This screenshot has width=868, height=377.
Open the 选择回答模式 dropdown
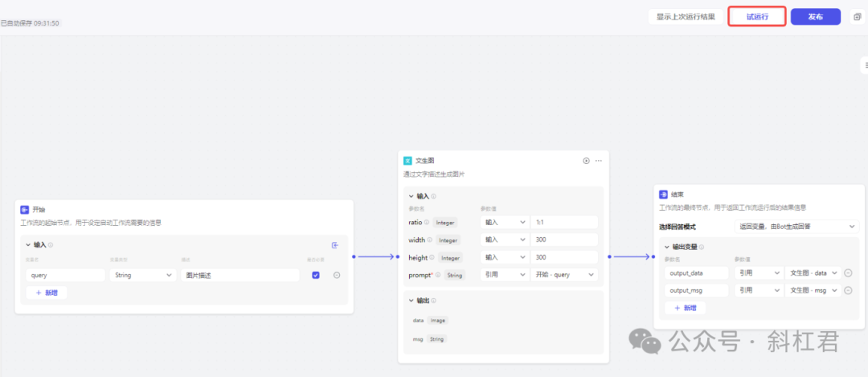coord(796,227)
